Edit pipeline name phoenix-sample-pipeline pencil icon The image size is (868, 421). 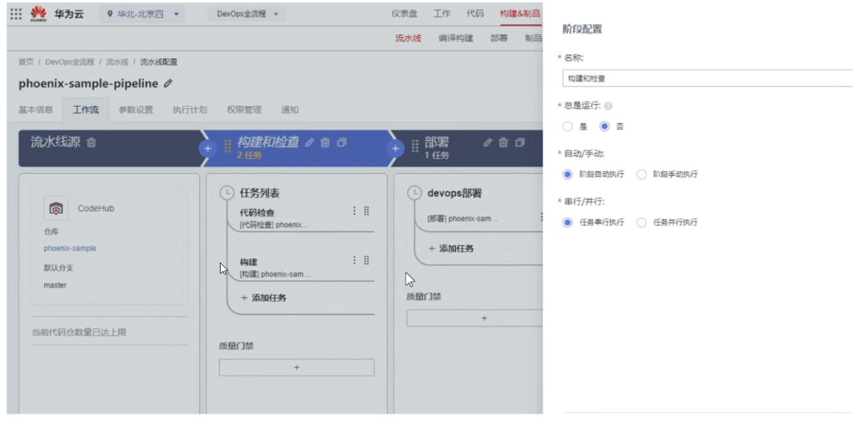click(168, 83)
